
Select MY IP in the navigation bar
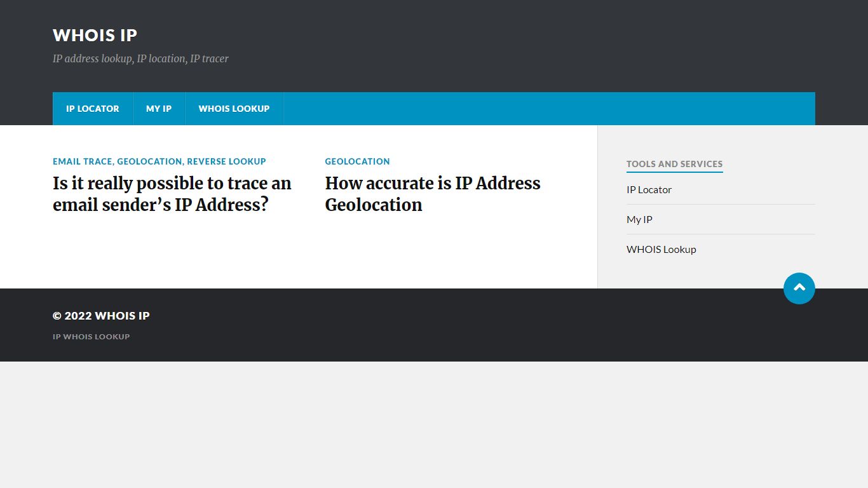click(x=159, y=109)
